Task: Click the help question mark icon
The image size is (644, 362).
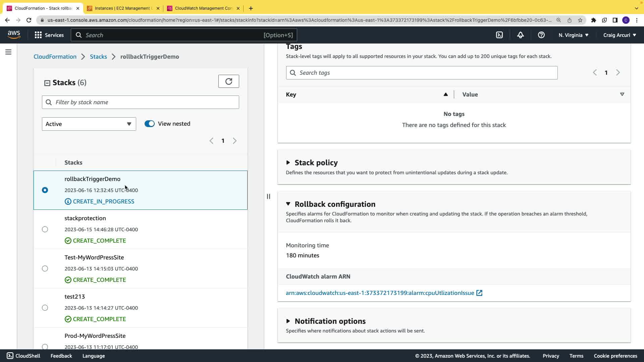Action: [541, 35]
